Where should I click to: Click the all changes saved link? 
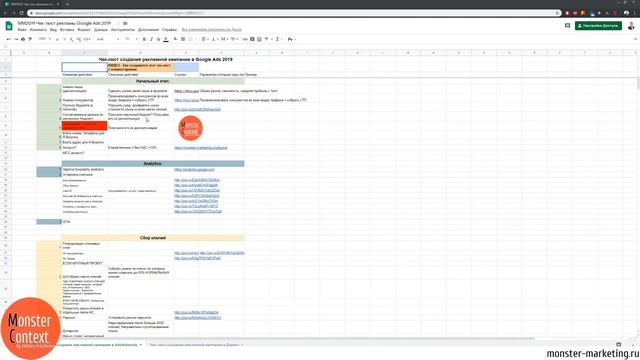211,30
